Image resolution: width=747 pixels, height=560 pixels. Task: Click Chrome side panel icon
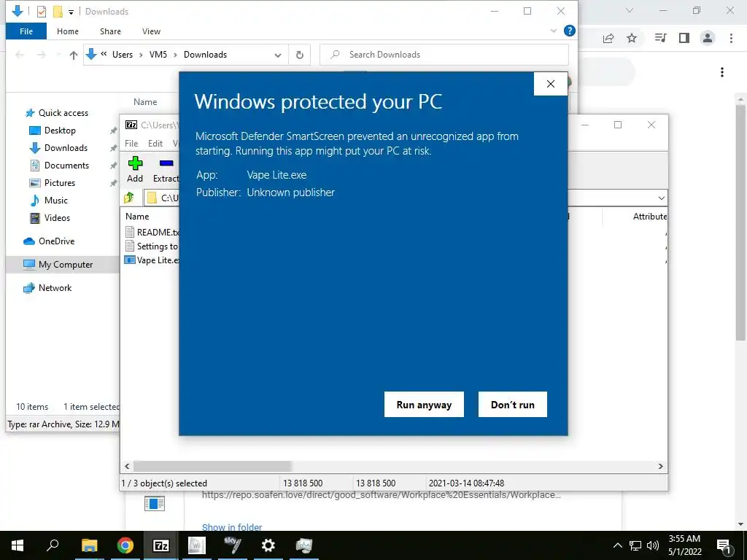(x=684, y=38)
